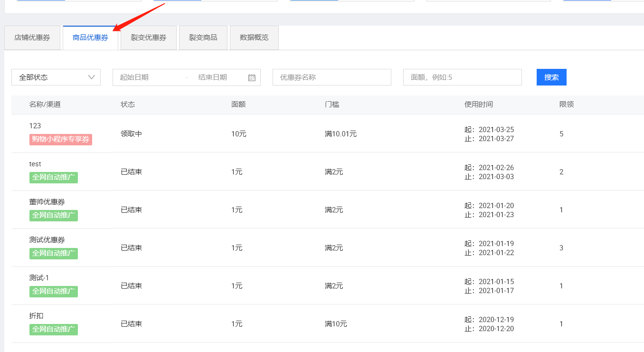The image size is (644, 352).
Task: Select coupon name 测试-1
Action: 39,278
